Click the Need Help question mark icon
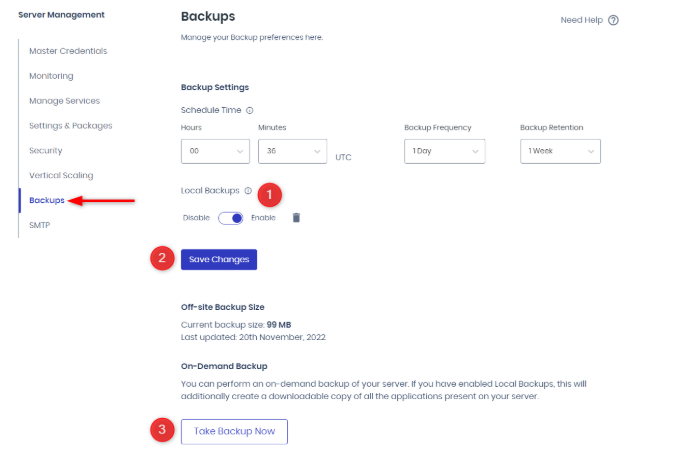The width and height of the screenshot is (683, 450). click(613, 20)
